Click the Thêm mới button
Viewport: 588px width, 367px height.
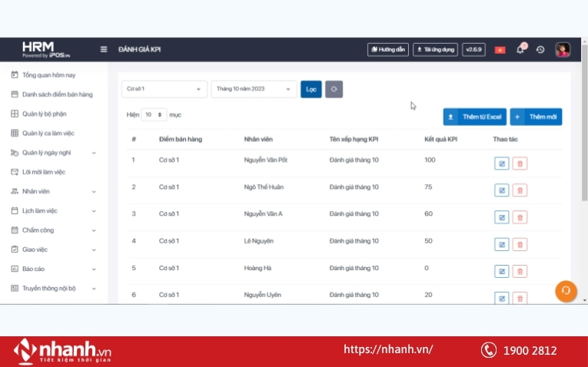(x=537, y=117)
